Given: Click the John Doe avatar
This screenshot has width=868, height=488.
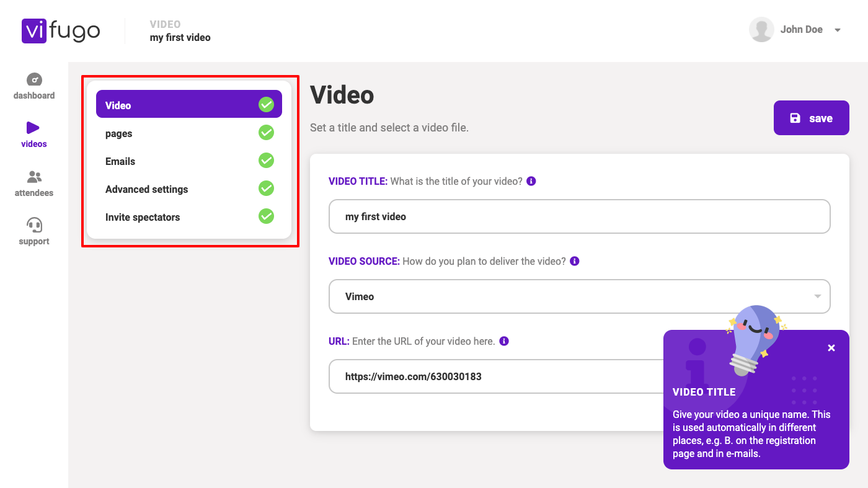Looking at the screenshot, I should [x=761, y=30].
